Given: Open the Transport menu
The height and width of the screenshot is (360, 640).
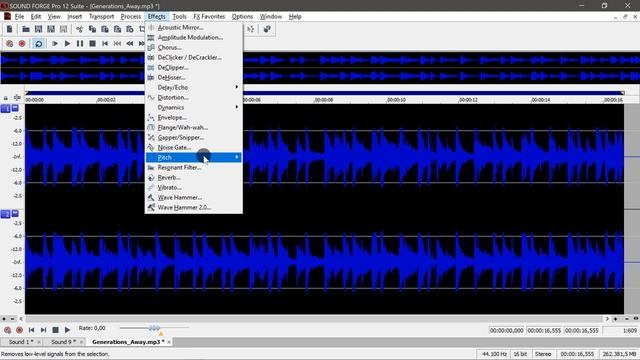Looking at the screenshot, I should (101, 17).
